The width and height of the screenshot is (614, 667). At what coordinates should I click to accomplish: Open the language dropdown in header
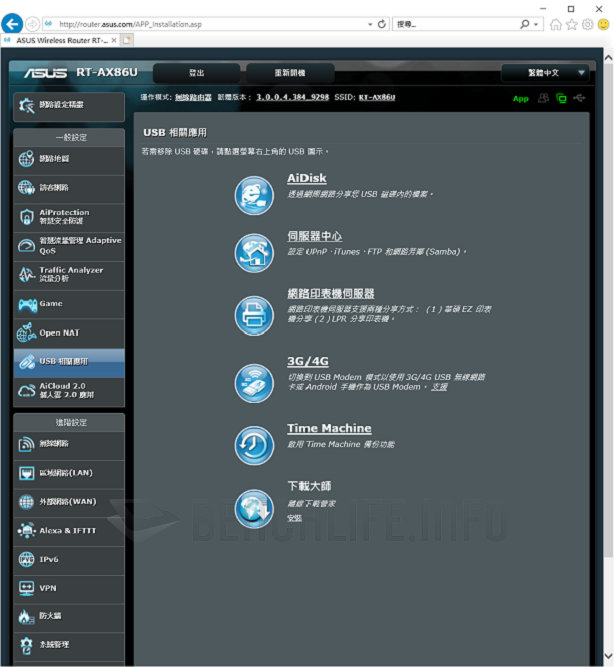(x=545, y=73)
